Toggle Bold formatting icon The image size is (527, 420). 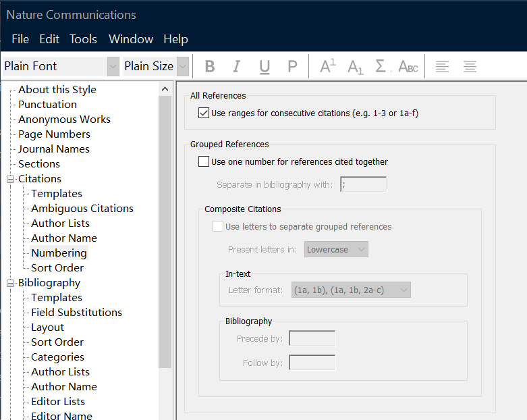point(210,66)
